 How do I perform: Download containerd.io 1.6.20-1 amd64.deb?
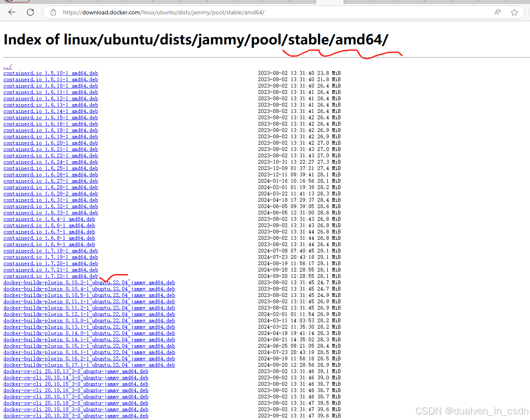click(x=51, y=143)
